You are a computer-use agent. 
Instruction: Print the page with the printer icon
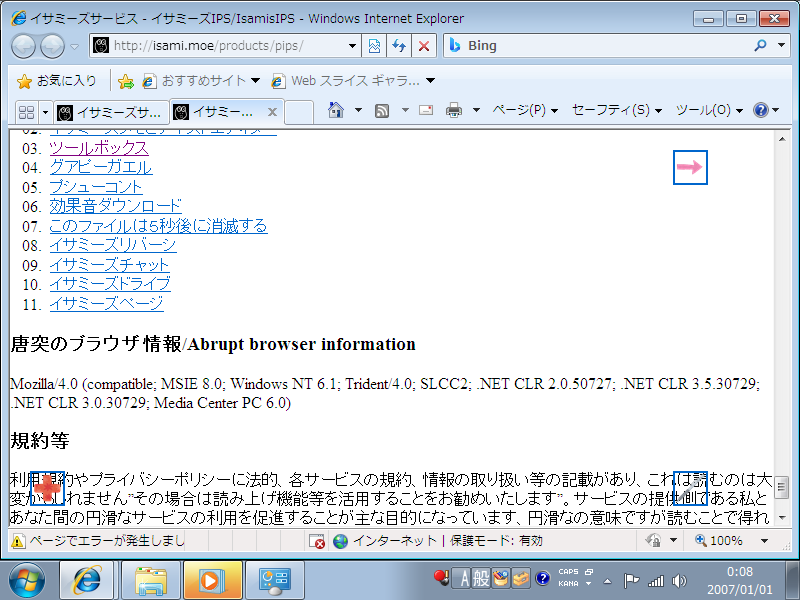[454, 110]
